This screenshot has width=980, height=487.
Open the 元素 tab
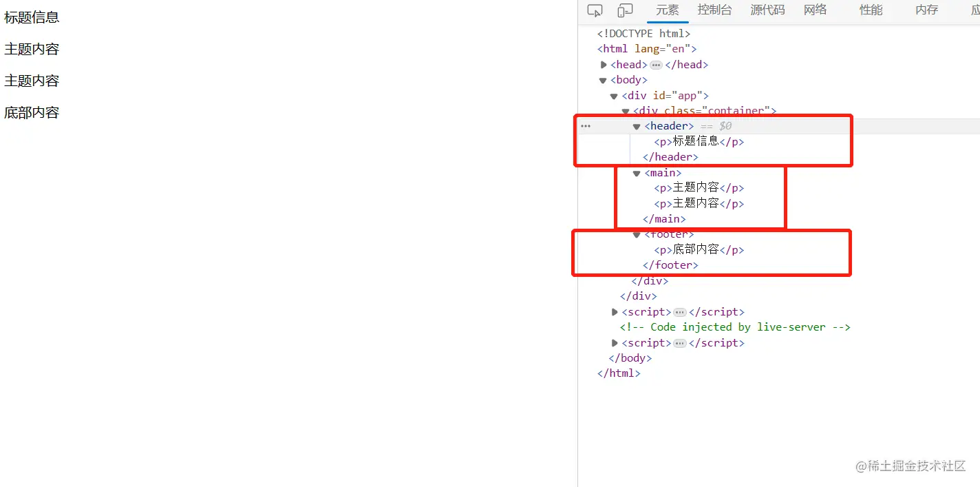(668, 10)
